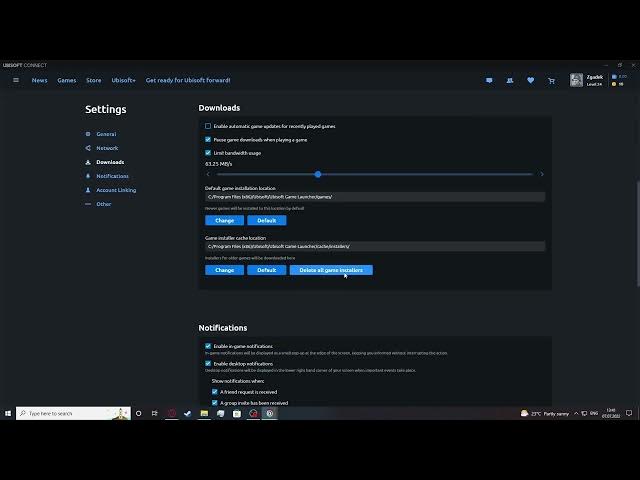
Task: Open Windows Start menu
Action: click(x=8, y=413)
